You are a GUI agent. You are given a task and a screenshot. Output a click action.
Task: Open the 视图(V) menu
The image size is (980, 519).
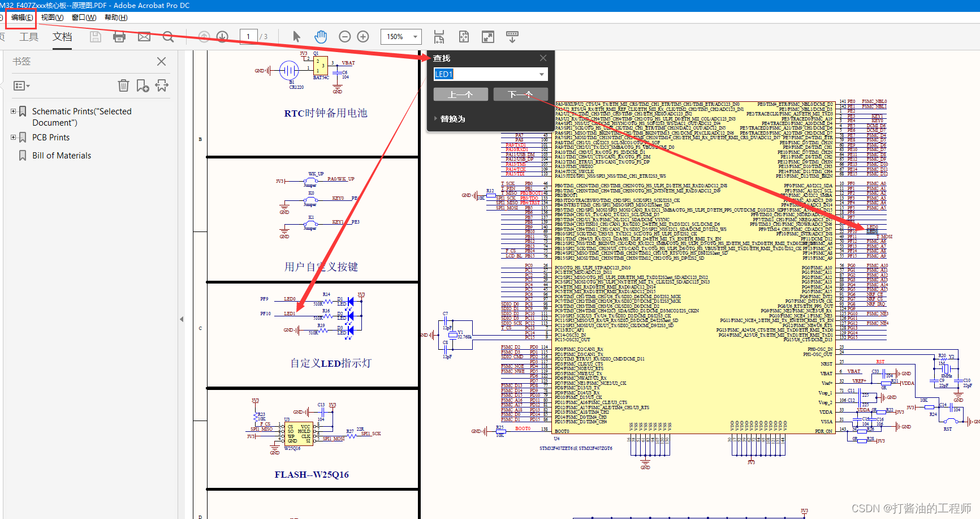pyautogui.click(x=52, y=18)
